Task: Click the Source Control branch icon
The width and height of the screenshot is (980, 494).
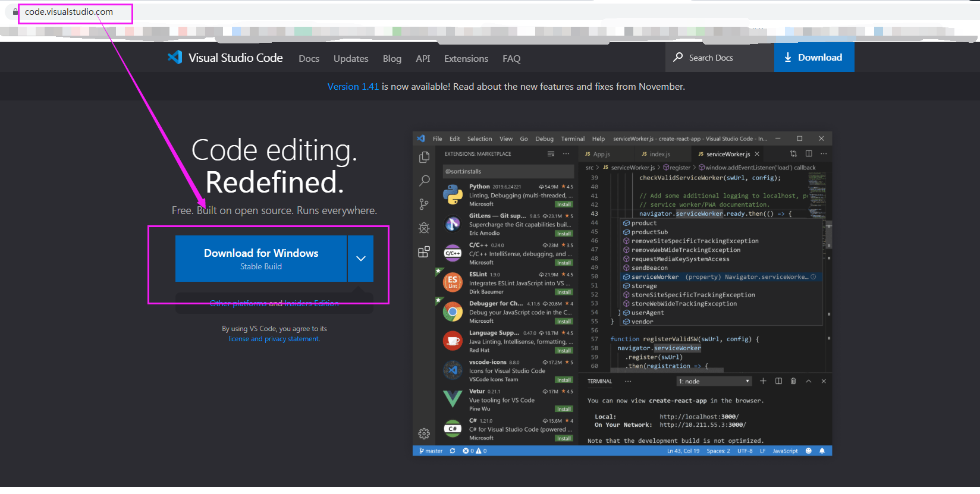Action: (x=424, y=204)
